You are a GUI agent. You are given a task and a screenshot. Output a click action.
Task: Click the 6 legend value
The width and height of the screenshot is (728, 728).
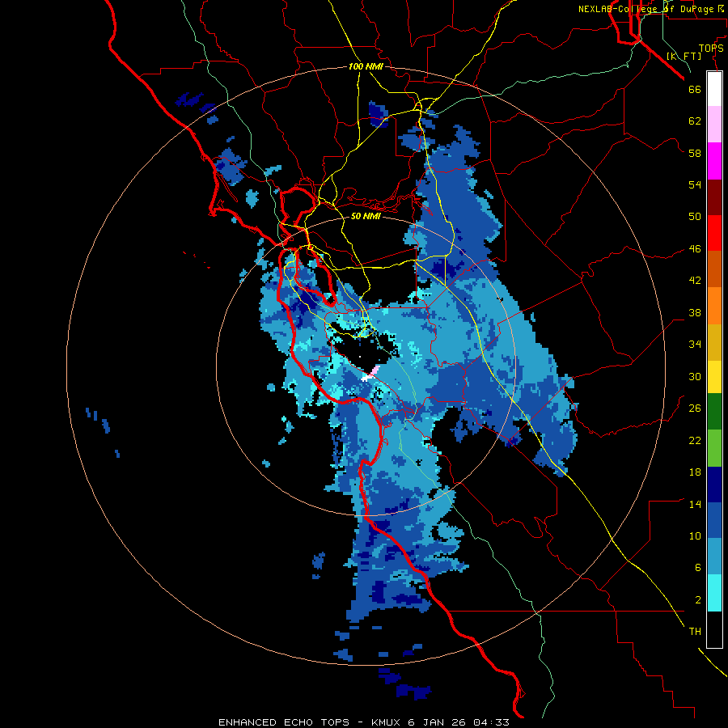pyautogui.click(x=697, y=568)
